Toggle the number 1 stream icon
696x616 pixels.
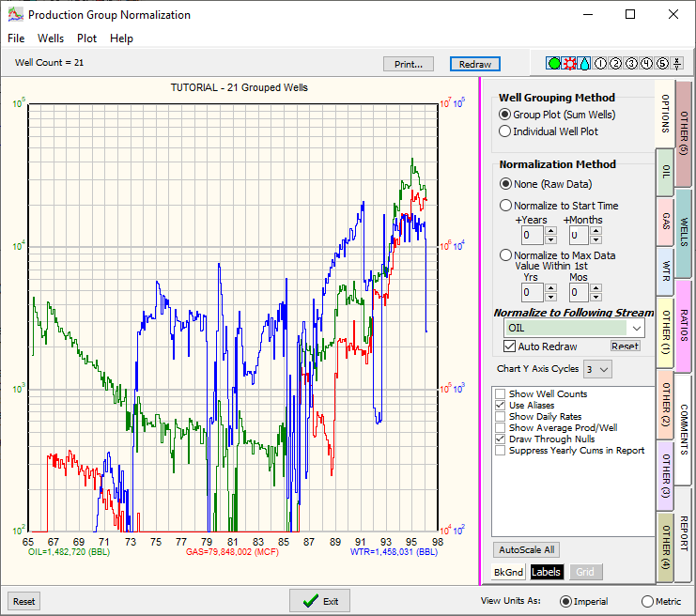600,64
